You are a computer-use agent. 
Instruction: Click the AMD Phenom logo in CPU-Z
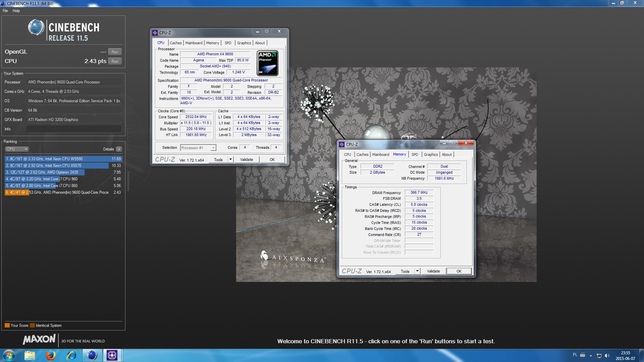267,63
